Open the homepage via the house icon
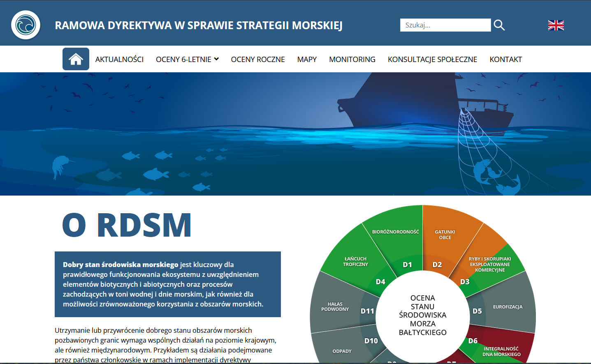This screenshot has width=591, height=364. [x=76, y=59]
